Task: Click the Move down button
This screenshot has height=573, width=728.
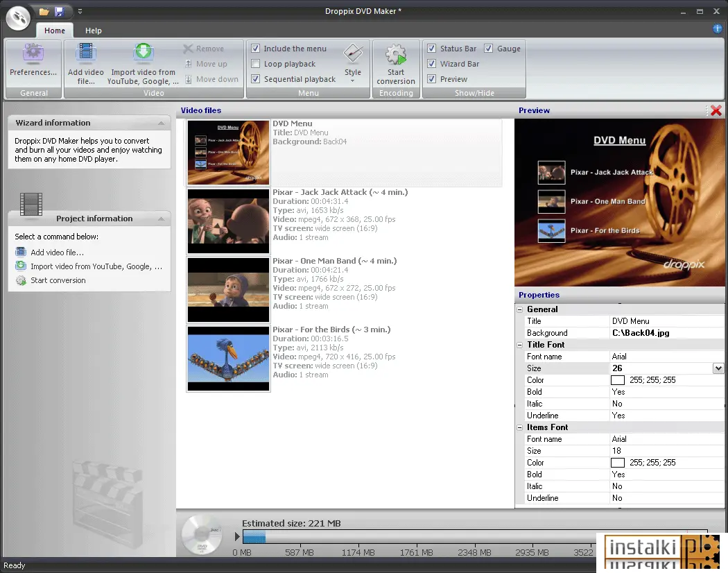Action: click(x=211, y=79)
